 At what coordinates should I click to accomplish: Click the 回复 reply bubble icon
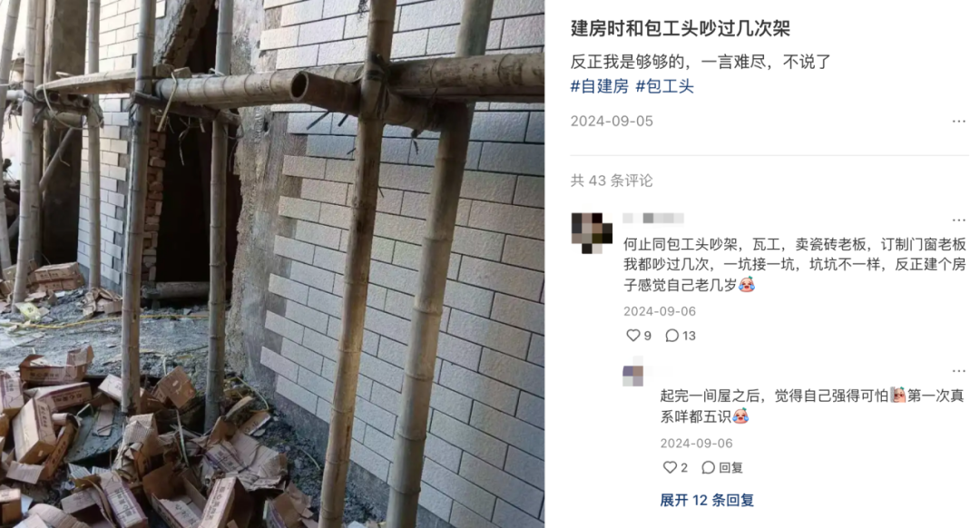point(708,467)
